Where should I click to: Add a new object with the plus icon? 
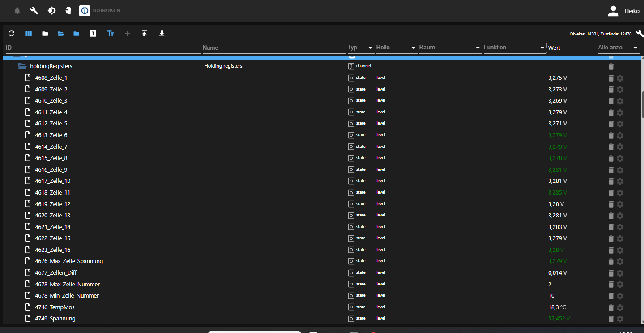tap(127, 33)
